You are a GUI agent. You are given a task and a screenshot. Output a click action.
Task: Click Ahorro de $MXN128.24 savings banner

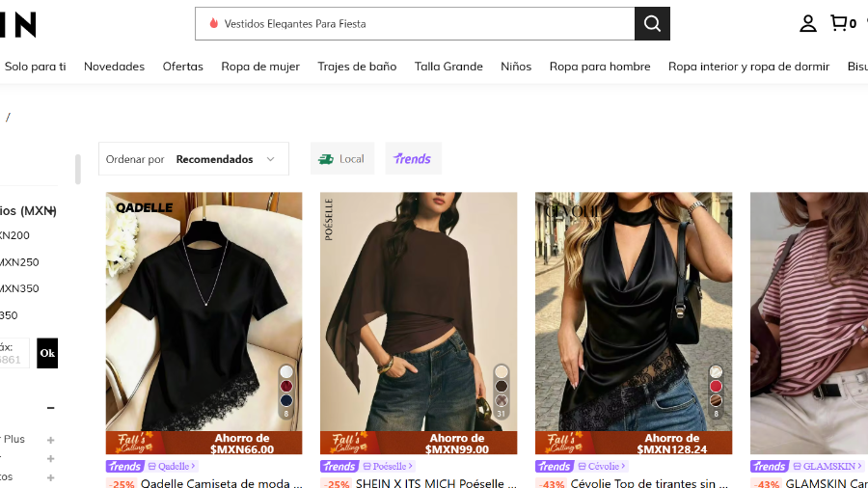[634, 444]
